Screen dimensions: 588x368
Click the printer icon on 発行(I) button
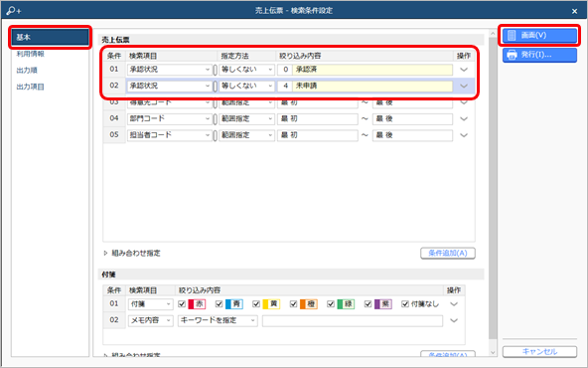click(x=512, y=55)
